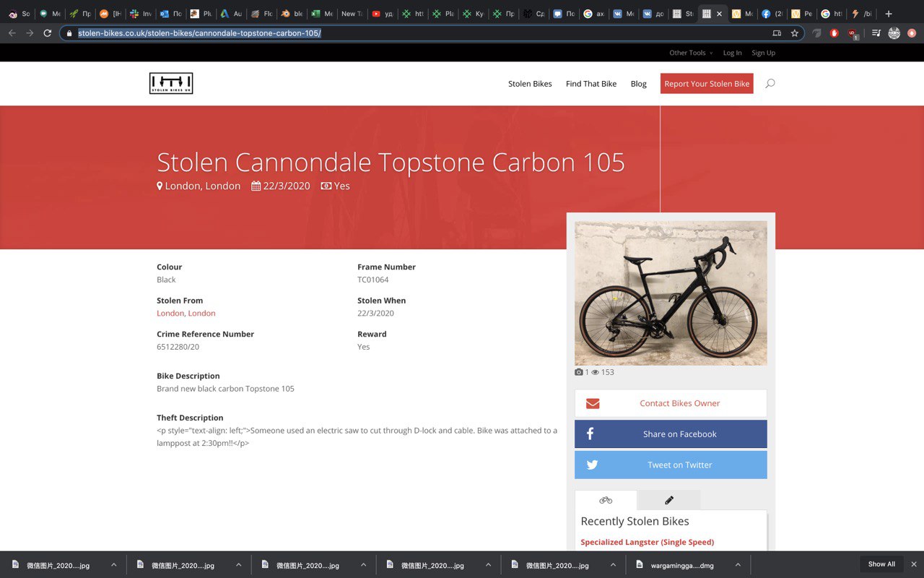Open the Stolen Bikes menu item
This screenshot has width=924, height=578.
pyautogui.click(x=530, y=84)
